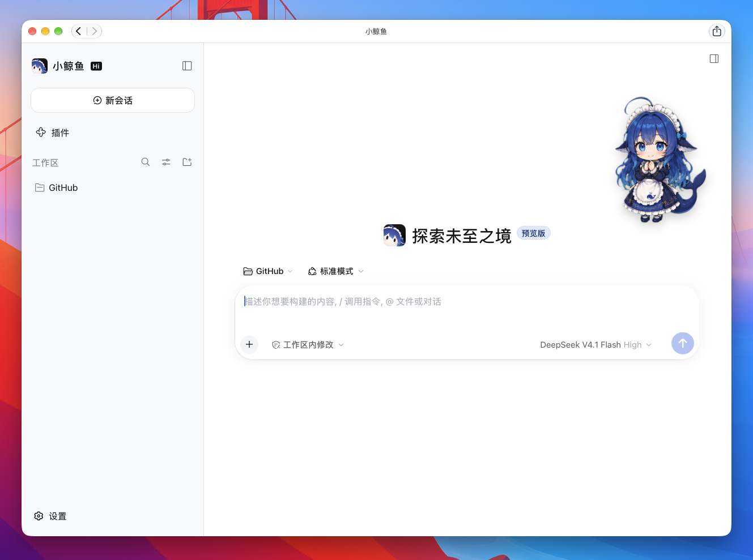
Task: Choose model via DeepSeek V4.1 Flash dropdown
Action: click(596, 345)
